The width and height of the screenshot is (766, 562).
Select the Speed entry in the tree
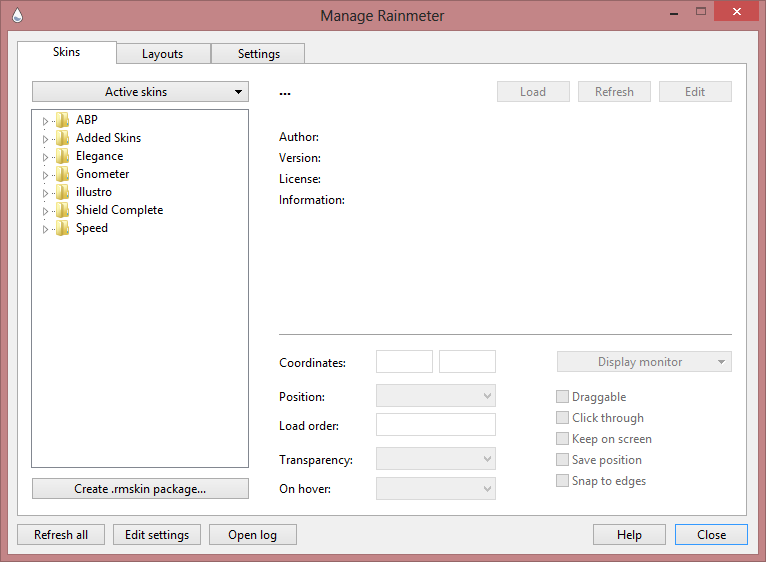[92, 228]
